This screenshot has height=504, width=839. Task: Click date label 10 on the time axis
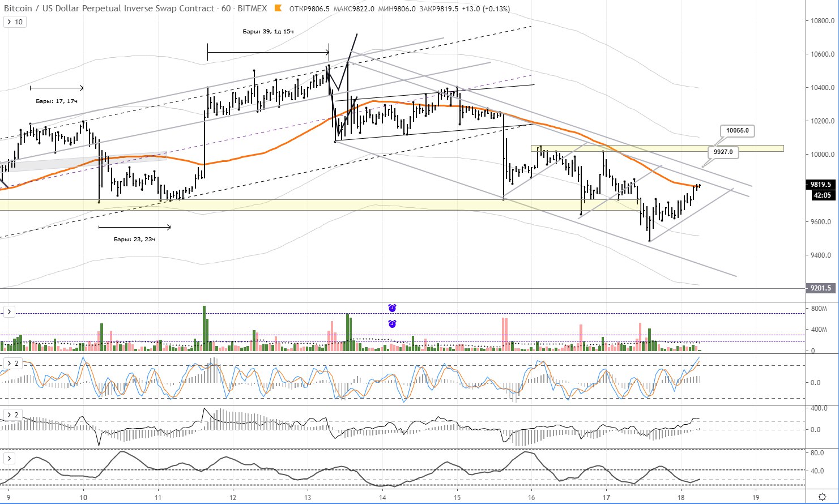pos(83,497)
